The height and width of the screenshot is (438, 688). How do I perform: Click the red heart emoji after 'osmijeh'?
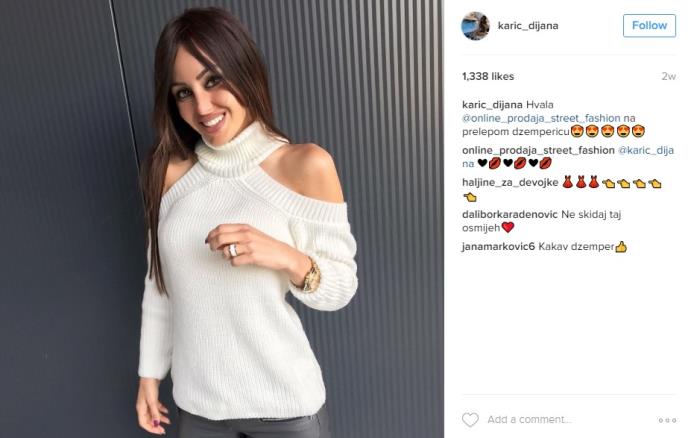pos(508,227)
